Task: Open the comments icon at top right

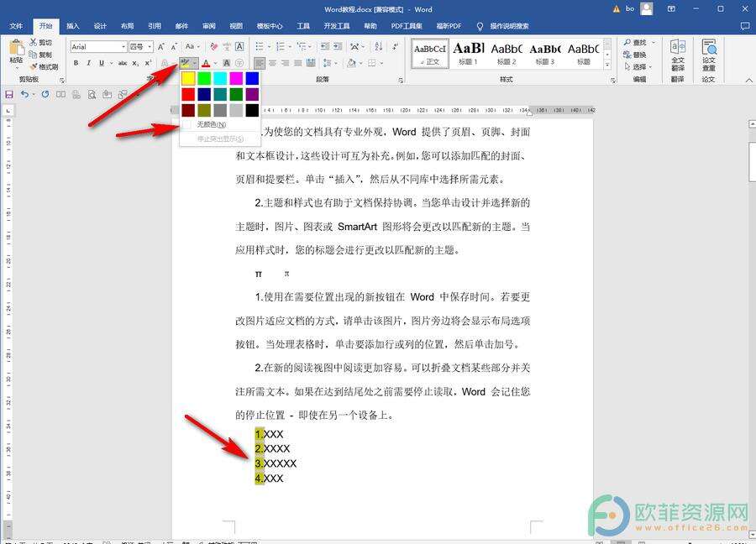Action: click(x=745, y=26)
